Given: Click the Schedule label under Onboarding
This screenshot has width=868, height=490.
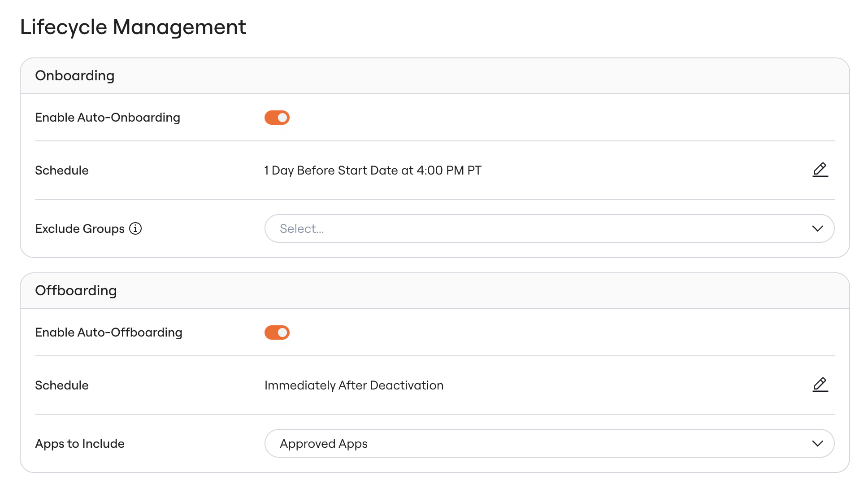Looking at the screenshot, I should tap(62, 171).
